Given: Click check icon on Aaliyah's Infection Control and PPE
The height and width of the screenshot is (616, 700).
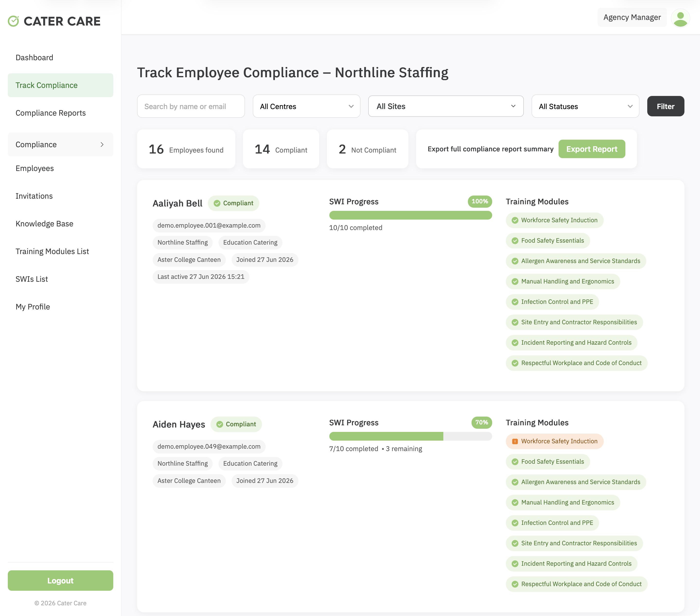Looking at the screenshot, I should (x=515, y=302).
